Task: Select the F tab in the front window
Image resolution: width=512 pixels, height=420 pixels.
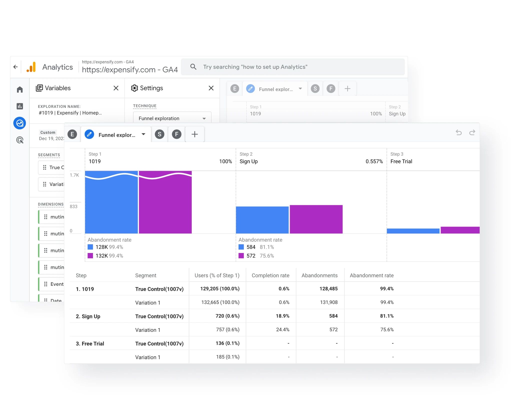Action: tap(176, 134)
